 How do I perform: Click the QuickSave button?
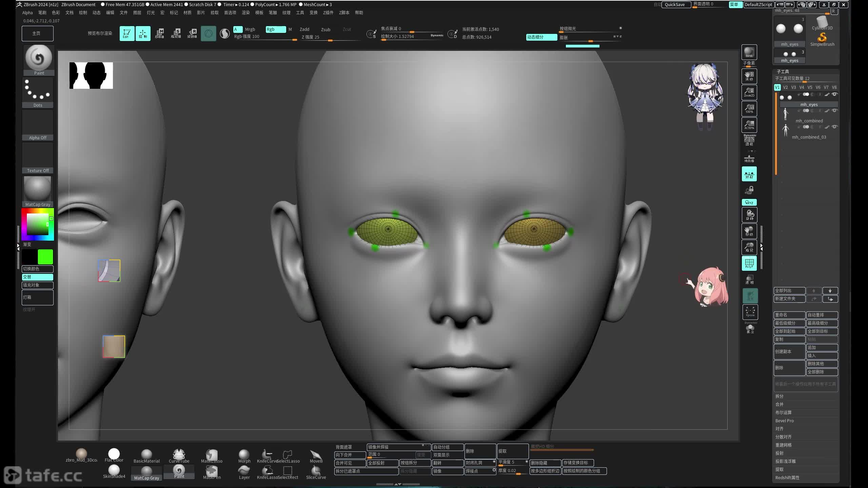[x=676, y=4]
